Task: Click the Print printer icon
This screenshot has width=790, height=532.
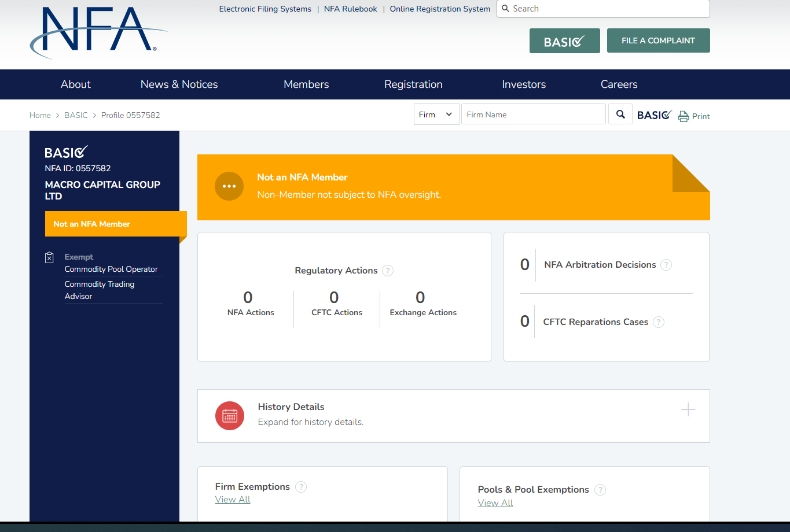Action: click(x=684, y=116)
